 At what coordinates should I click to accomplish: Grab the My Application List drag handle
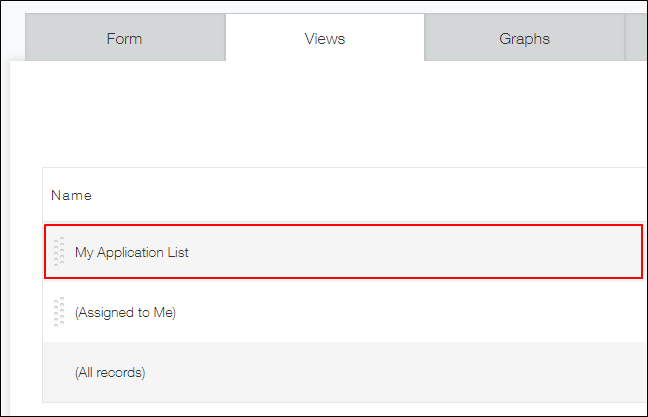tap(59, 252)
